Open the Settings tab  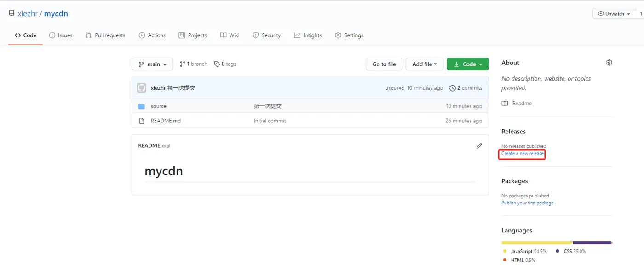point(349,35)
